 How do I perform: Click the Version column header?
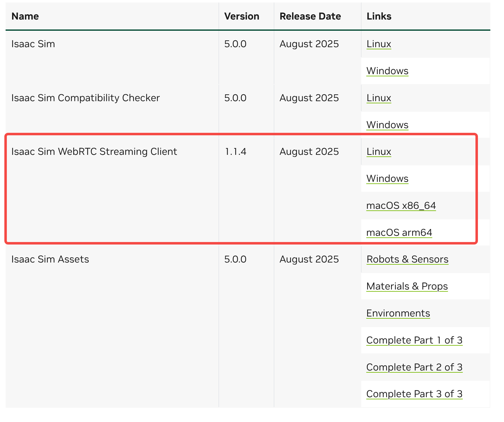point(241,16)
